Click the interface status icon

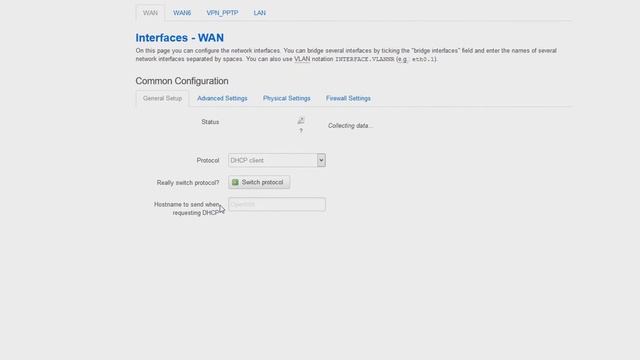click(301, 120)
